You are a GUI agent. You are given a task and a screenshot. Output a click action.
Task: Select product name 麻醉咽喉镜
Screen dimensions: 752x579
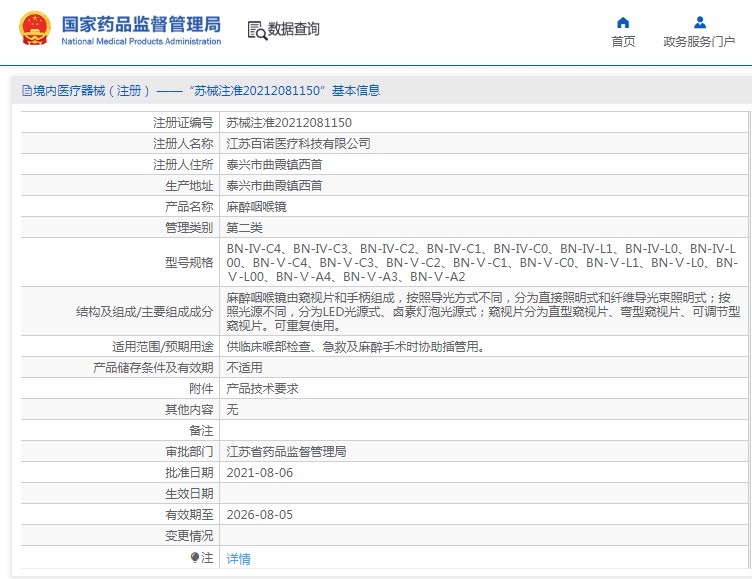point(256,207)
